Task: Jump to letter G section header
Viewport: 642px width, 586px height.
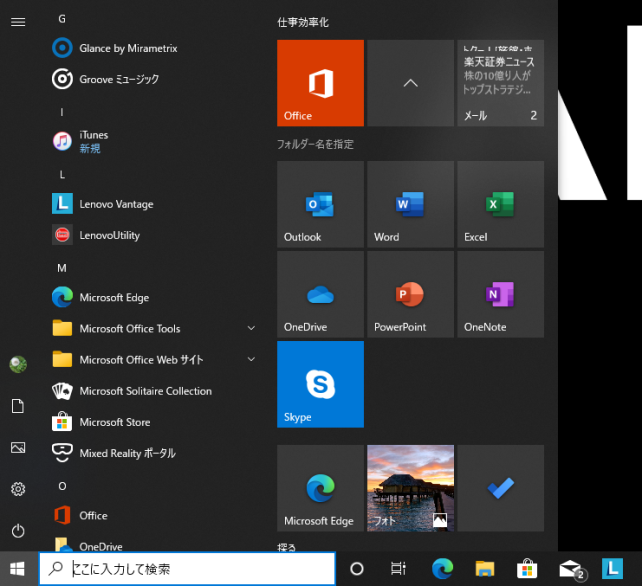Action: pyautogui.click(x=62, y=19)
